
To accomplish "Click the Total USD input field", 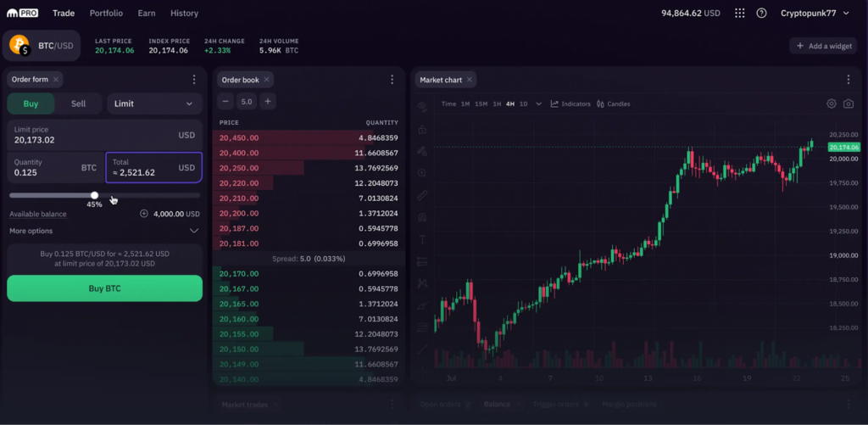I will pos(154,167).
